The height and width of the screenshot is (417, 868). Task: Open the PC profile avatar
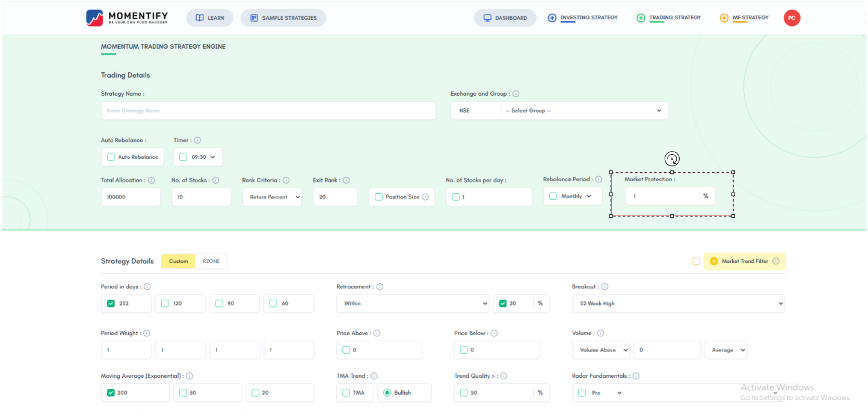coord(792,18)
